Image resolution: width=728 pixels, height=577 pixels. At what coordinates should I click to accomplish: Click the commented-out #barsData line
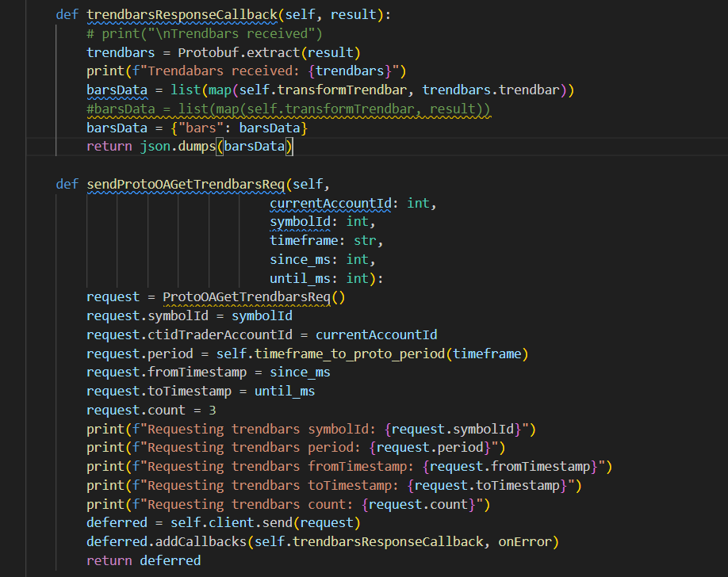[x=289, y=109]
